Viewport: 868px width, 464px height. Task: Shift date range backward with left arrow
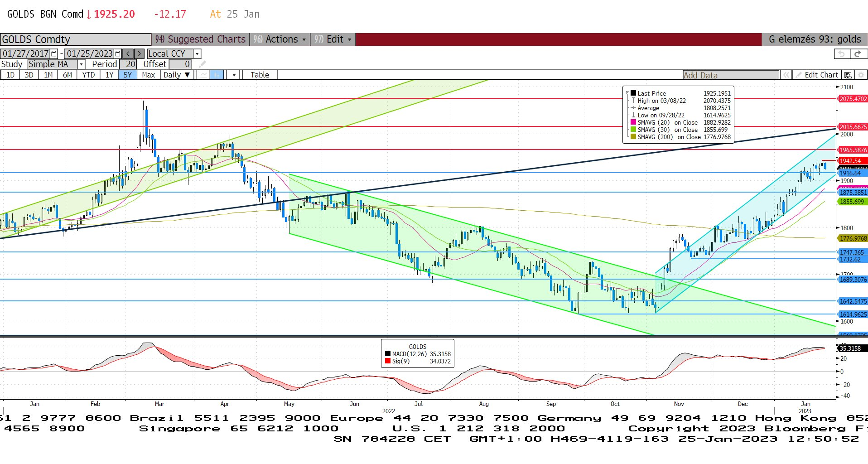(x=128, y=53)
